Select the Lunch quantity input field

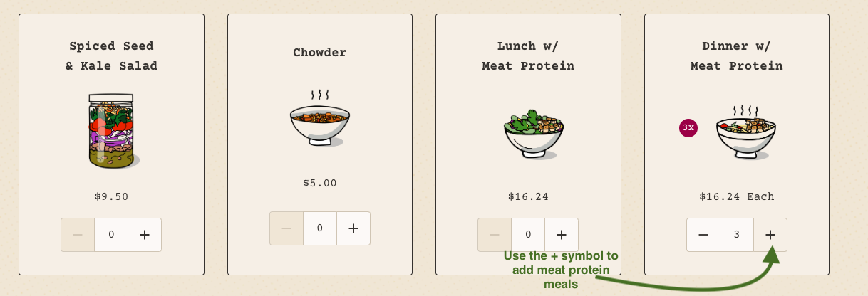(x=528, y=235)
